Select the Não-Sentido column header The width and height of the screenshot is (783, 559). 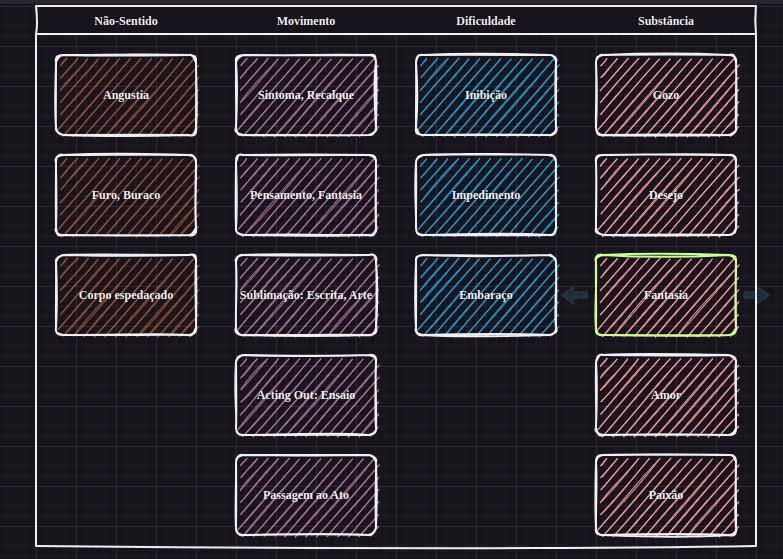[126, 21]
